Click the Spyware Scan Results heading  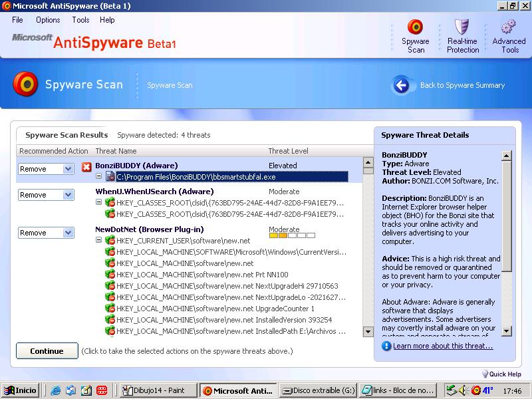pyautogui.click(x=66, y=135)
